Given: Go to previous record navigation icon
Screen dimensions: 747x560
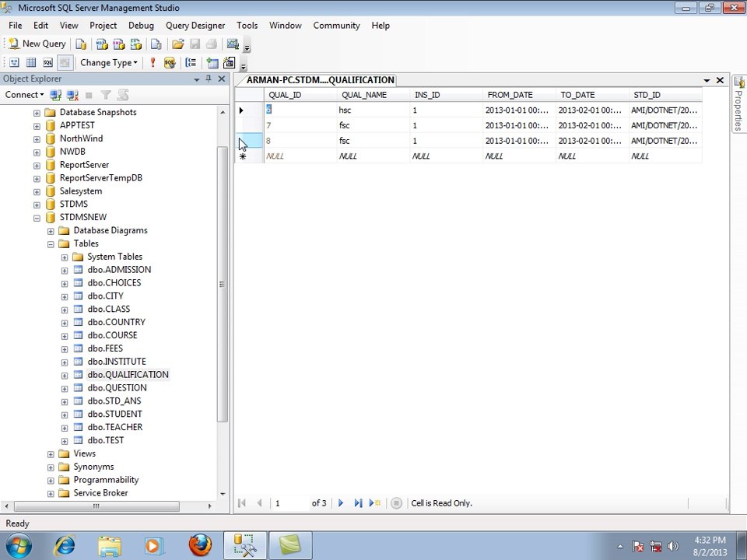Looking at the screenshot, I should pos(259,503).
